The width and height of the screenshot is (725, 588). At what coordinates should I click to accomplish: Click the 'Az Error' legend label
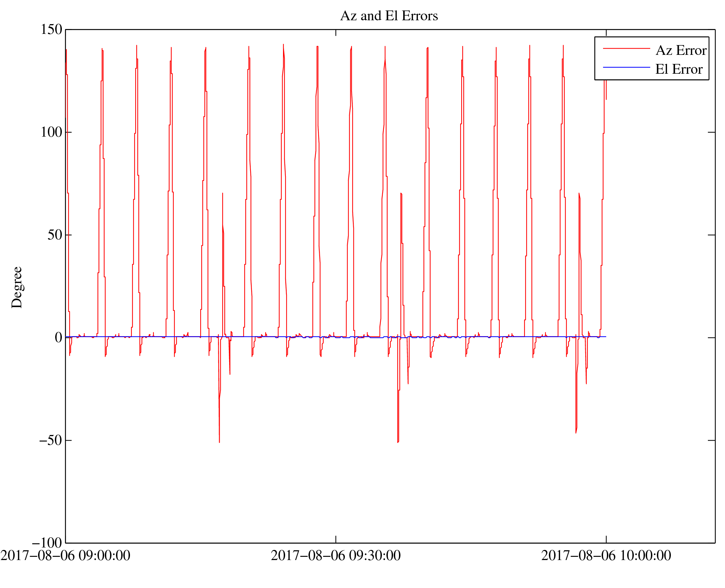[x=681, y=51]
